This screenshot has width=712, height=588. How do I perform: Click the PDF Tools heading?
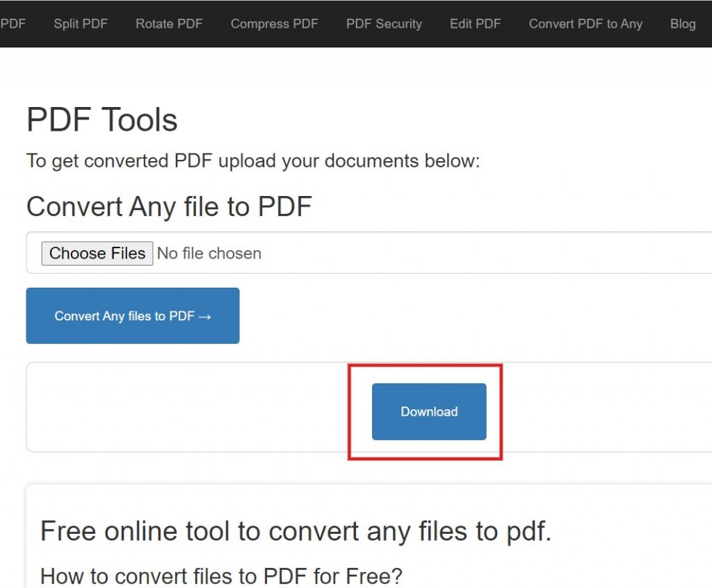(102, 120)
